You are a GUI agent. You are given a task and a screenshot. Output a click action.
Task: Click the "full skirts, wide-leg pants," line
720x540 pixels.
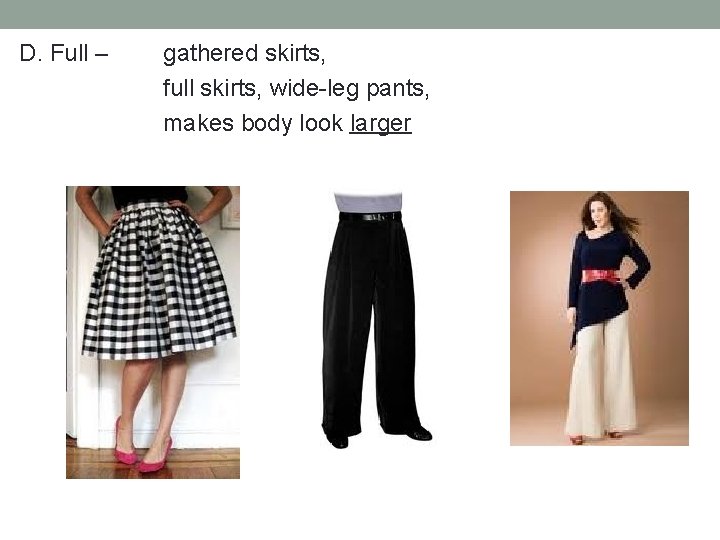pos(296,88)
